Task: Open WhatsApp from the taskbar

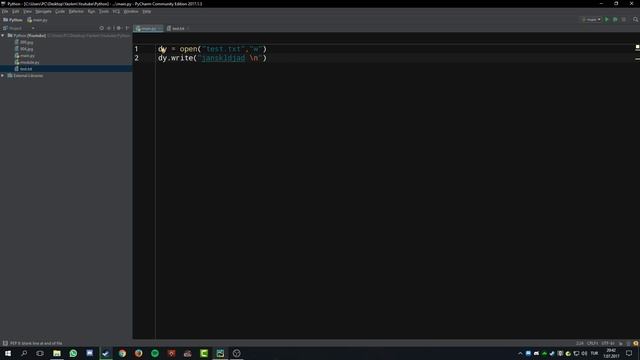Action: [73, 353]
